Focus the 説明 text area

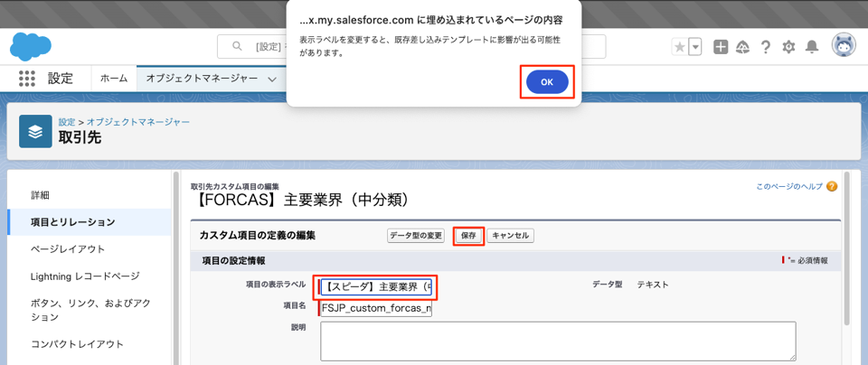click(x=558, y=342)
